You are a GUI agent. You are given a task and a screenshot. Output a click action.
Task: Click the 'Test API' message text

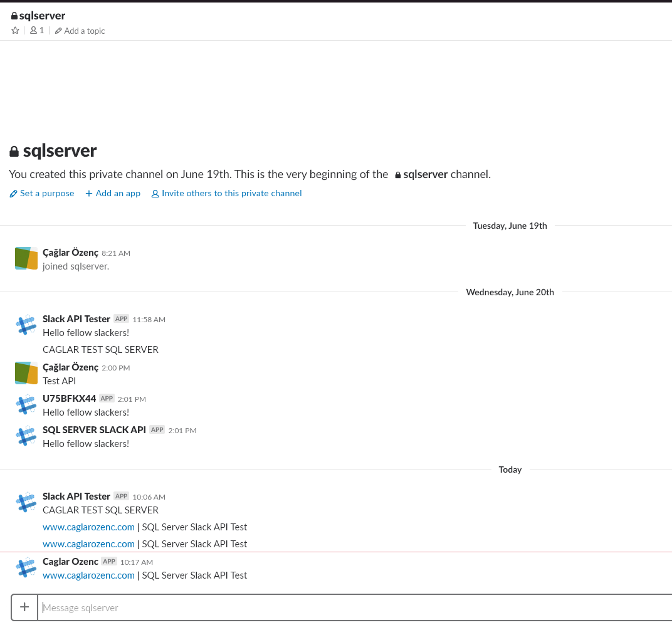tap(59, 381)
